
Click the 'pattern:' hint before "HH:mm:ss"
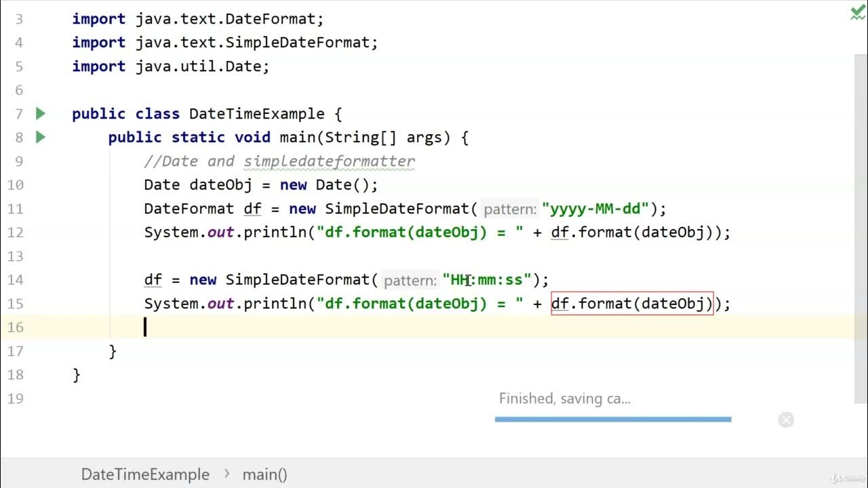pyautogui.click(x=410, y=281)
